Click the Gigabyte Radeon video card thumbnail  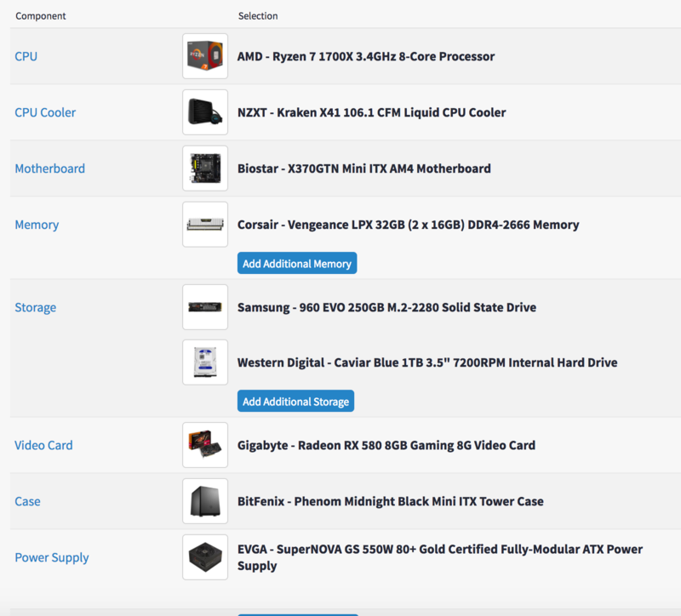[x=205, y=445]
